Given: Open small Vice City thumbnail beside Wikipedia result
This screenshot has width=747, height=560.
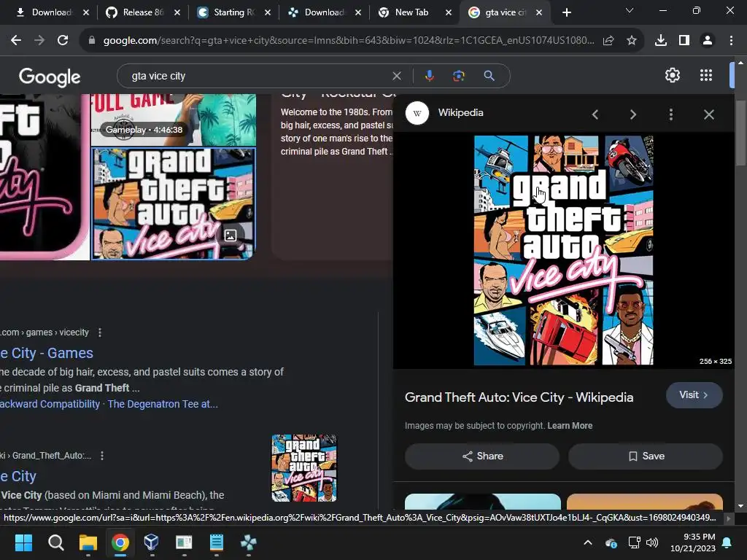Looking at the screenshot, I should 304,468.
